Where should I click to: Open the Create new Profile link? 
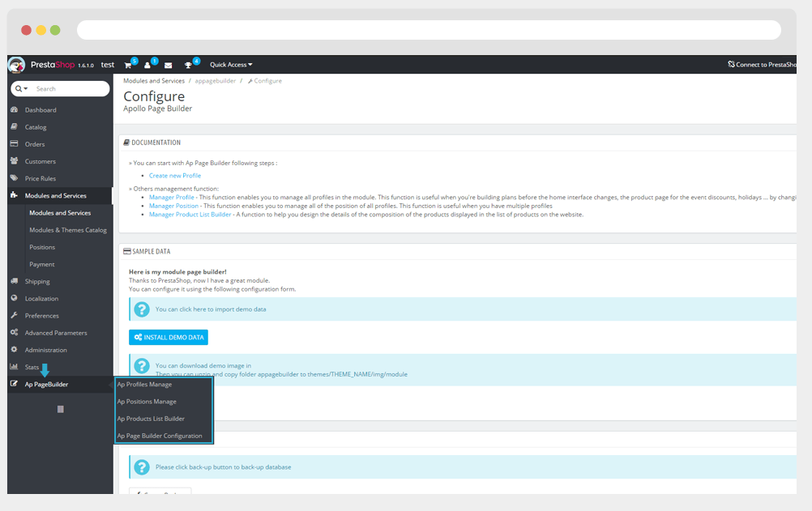[x=175, y=176]
